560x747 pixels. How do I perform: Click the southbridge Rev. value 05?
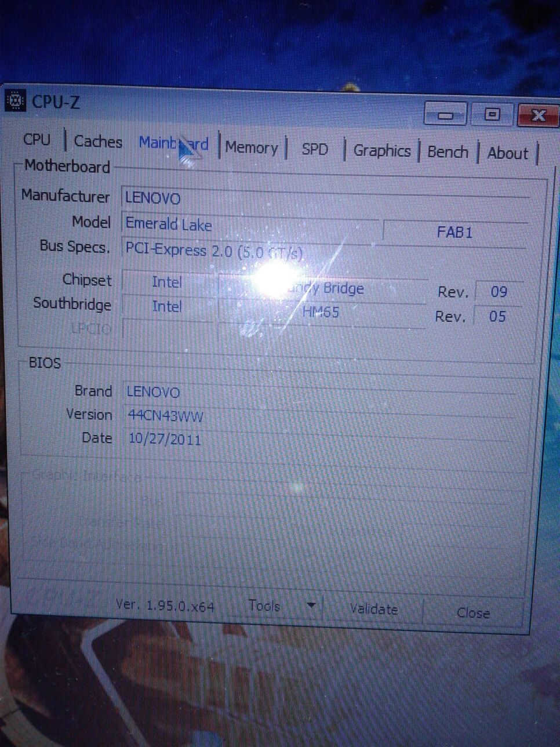pos(497,317)
